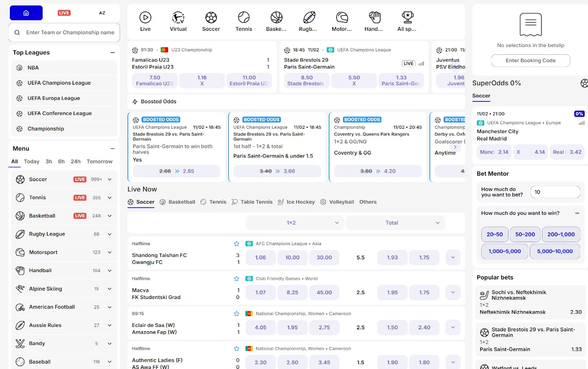Viewport: 588px width, 369px height.
Task: Expand more markets for Shandong Taishan match
Action: pyautogui.click(x=453, y=257)
